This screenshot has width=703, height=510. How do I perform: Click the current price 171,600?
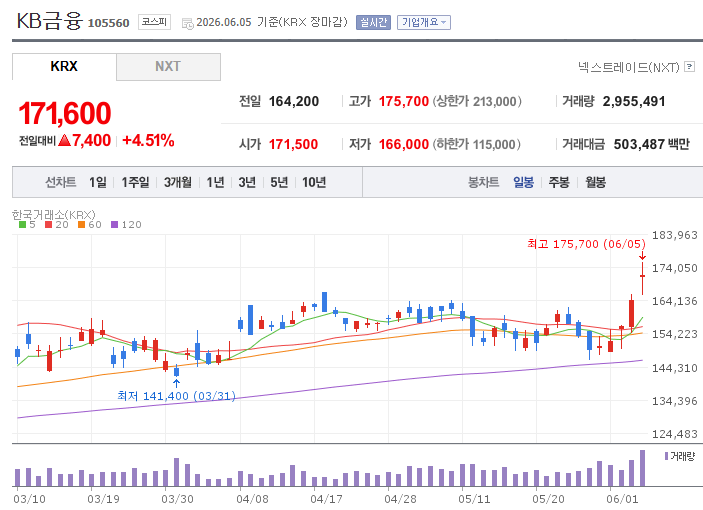(x=65, y=113)
